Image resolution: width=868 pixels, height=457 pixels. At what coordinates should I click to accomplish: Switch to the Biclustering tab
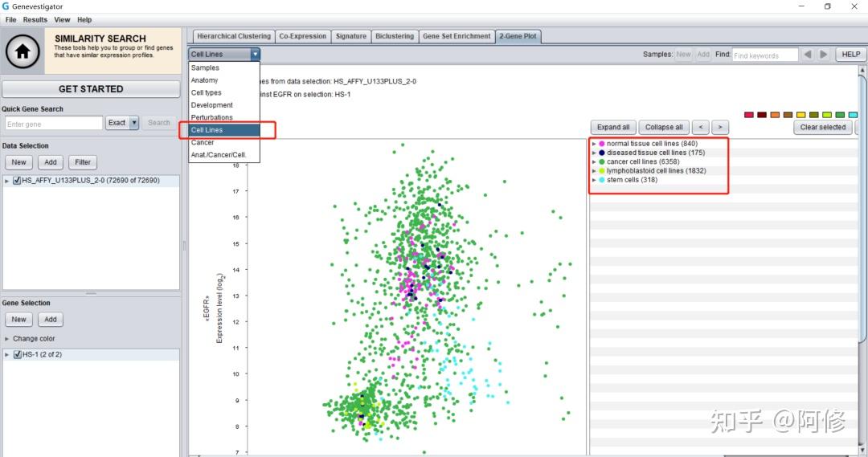tap(395, 36)
